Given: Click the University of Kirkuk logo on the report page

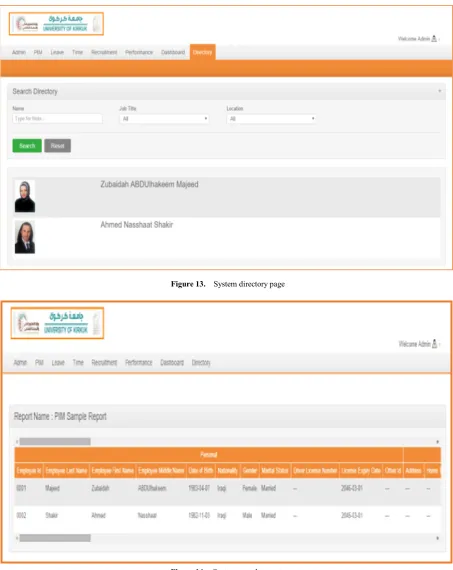Looking at the screenshot, I should pos(57,323).
